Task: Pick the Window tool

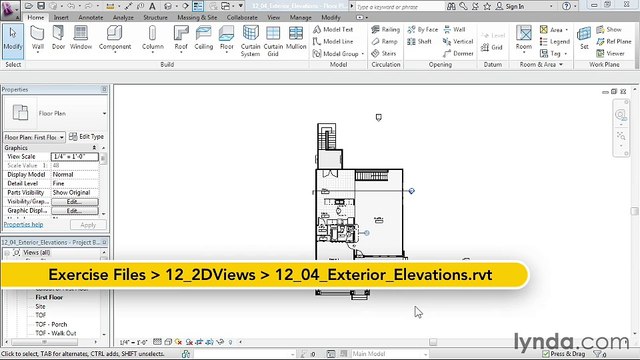Action: coord(81,38)
